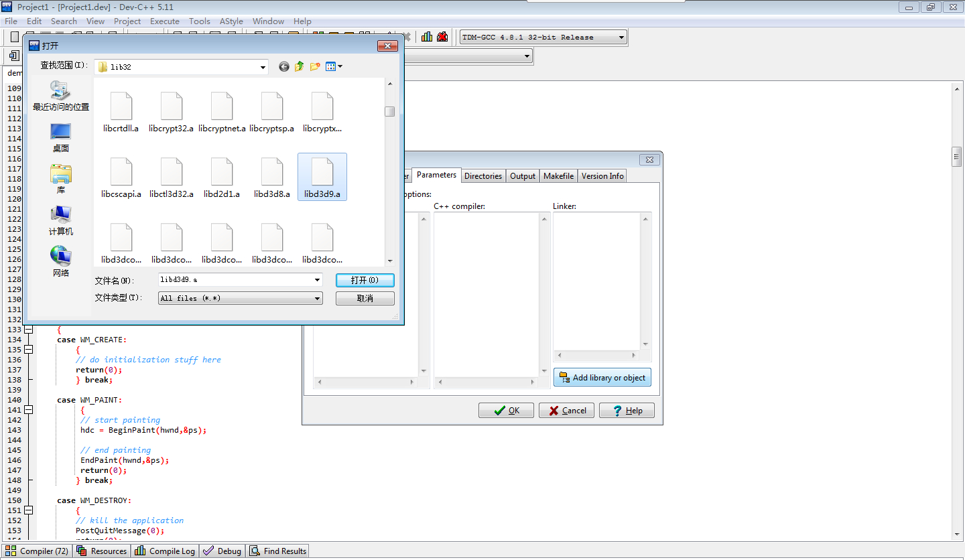Show the Resources bottom panel
Image resolution: width=965 pixels, height=560 pixels.
[x=101, y=551]
